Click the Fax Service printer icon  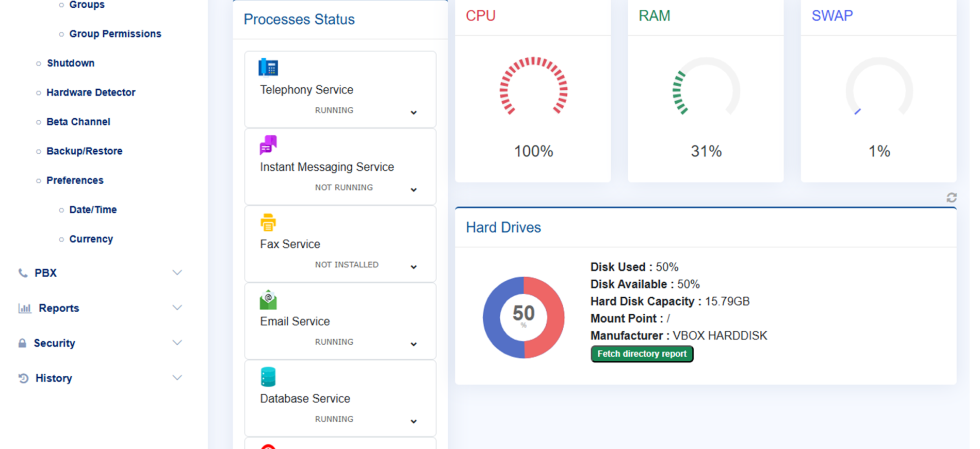268,222
